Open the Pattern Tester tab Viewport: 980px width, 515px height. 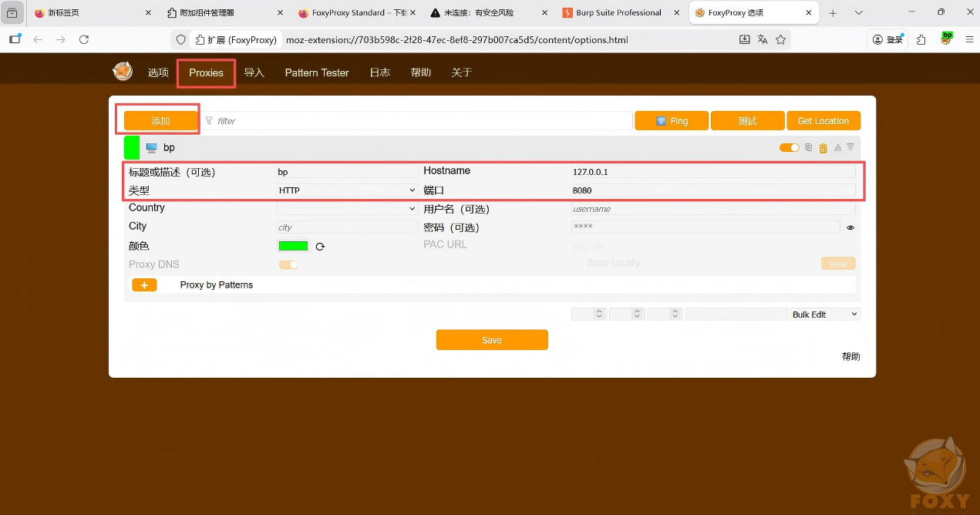(317, 72)
